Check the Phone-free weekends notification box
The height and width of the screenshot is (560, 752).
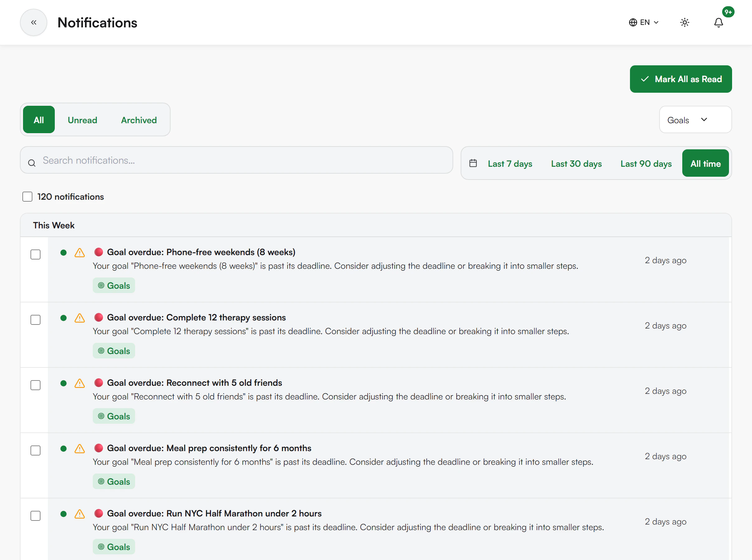click(35, 254)
